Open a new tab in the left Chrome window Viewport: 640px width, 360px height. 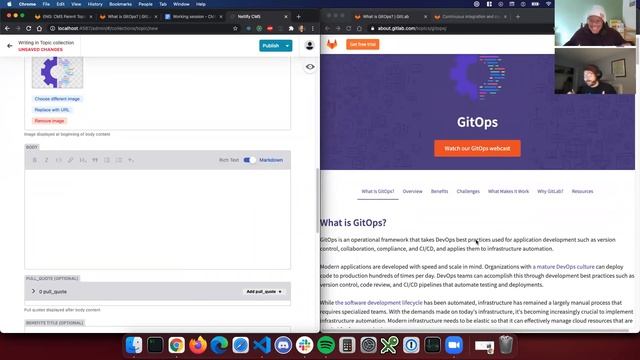[x=298, y=17]
